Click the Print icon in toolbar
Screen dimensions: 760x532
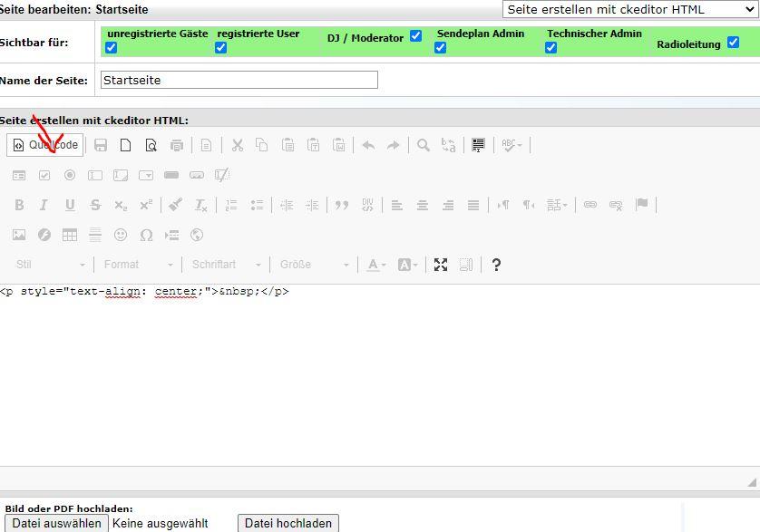(x=177, y=145)
